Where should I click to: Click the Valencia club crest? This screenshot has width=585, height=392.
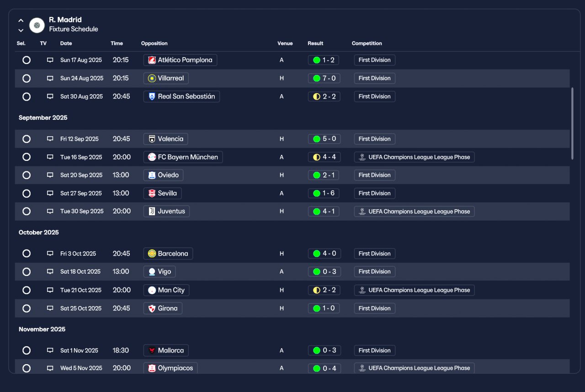tap(152, 139)
